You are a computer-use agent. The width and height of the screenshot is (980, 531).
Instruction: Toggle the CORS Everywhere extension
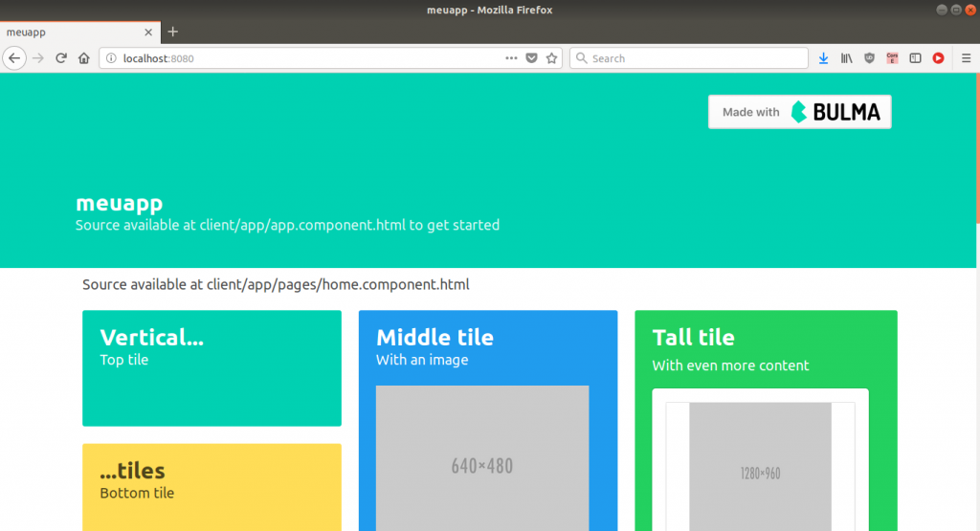[892, 58]
